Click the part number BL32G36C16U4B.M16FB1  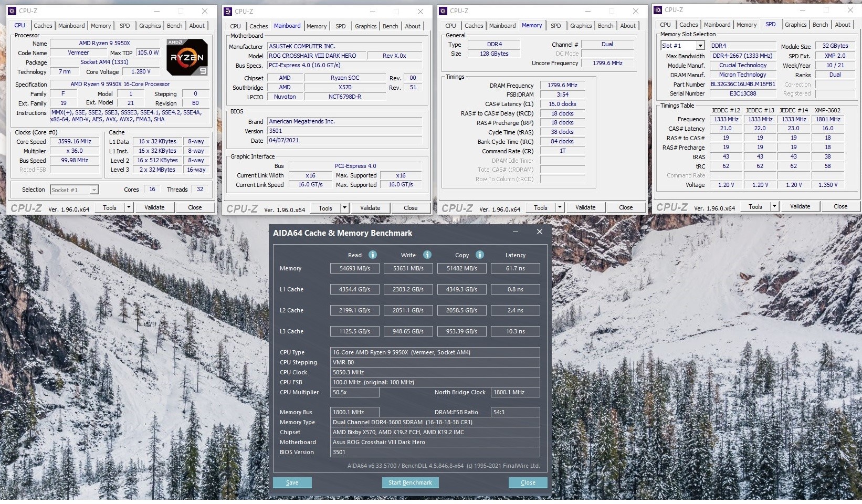(x=743, y=84)
